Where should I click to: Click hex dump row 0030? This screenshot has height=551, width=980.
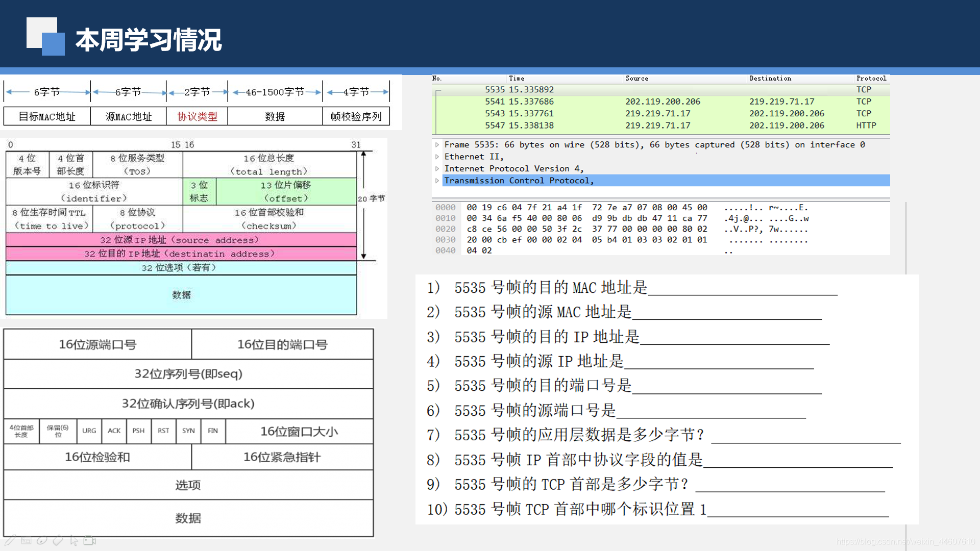623,240
